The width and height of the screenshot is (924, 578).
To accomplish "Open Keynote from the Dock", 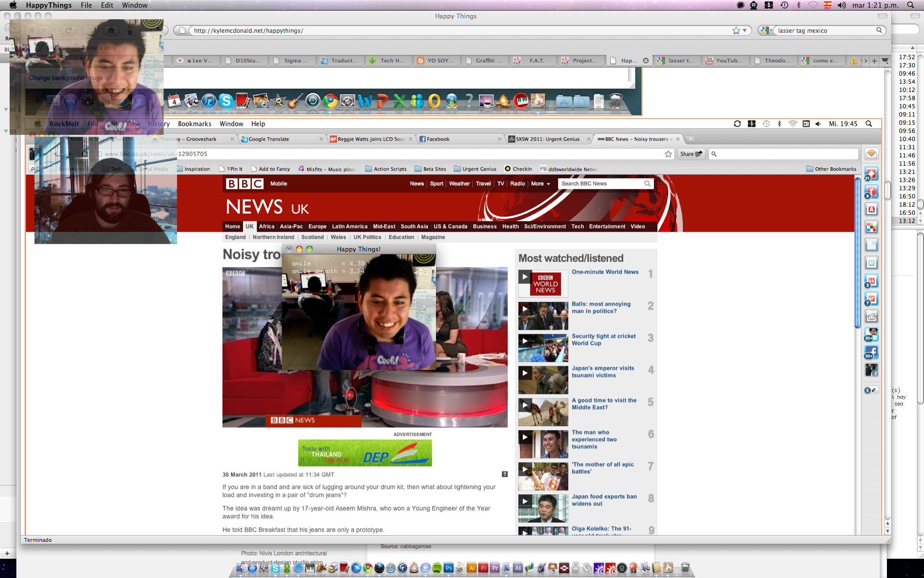I will pos(552,568).
